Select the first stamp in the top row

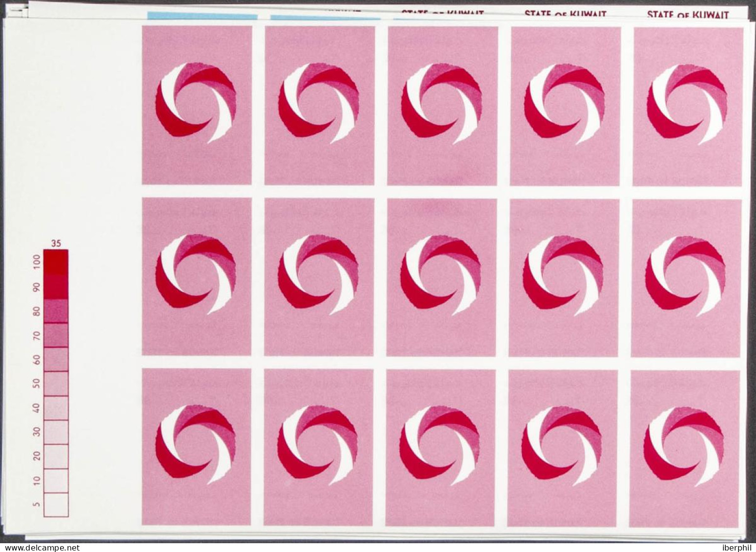(197, 105)
